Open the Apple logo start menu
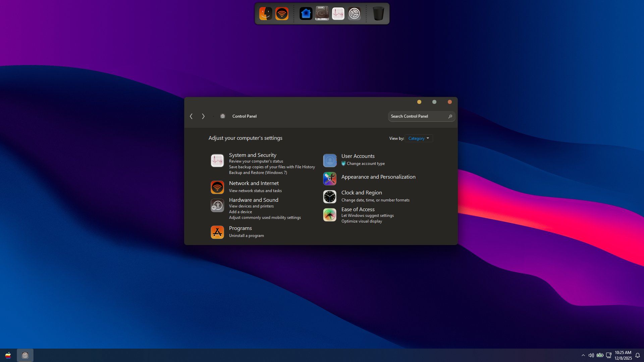The height and width of the screenshot is (362, 644). click(x=8, y=355)
